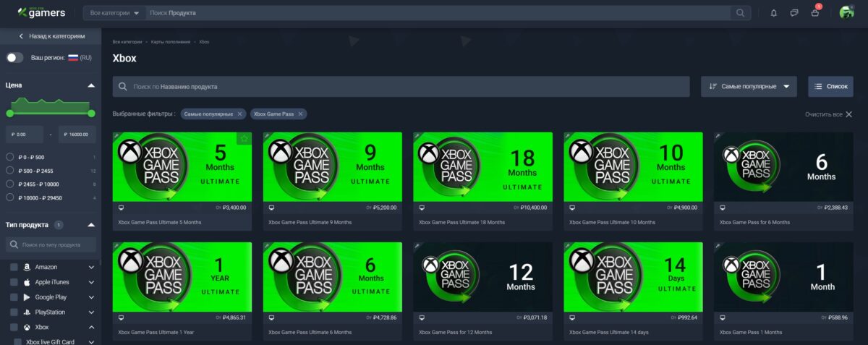The image size is (868, 345).
Task: Click the monitor icon on Game Pass 1 Months card
Action: 723,318
